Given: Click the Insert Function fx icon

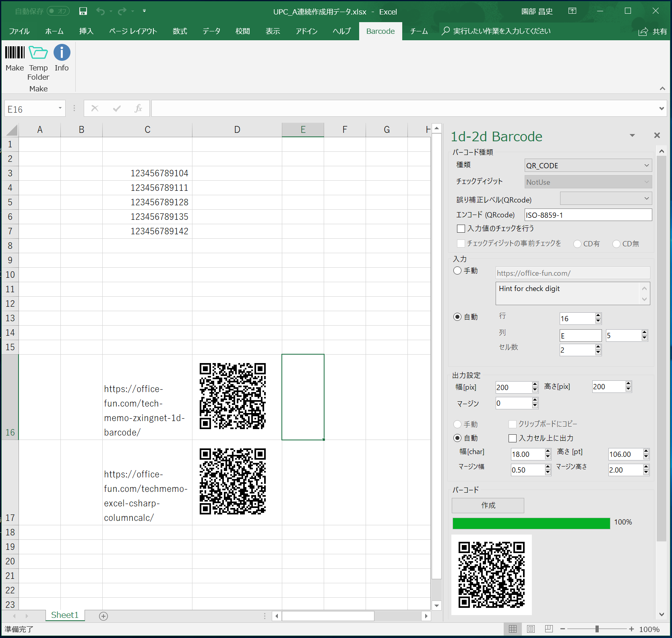Looking at the screenshot, I should coord(139,108).
